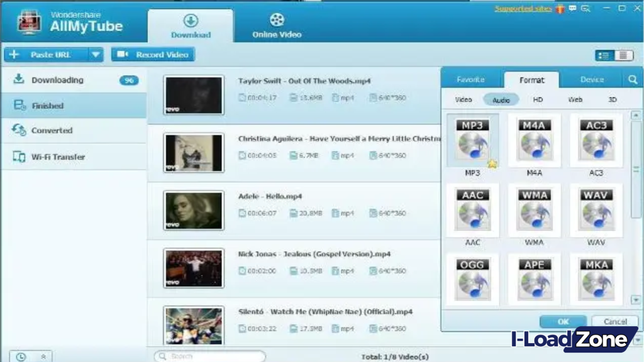This screenshot has width=644, height=362.
Task: Choose the M4A audio format icon
Action: (535, 140)
